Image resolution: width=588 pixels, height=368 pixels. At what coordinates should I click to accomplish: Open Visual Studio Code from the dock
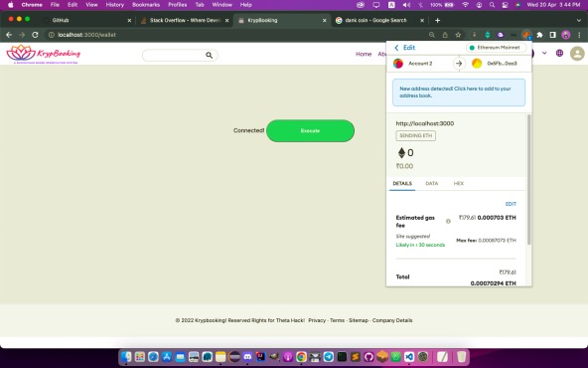pyautogui.click(x=409, y=356)
